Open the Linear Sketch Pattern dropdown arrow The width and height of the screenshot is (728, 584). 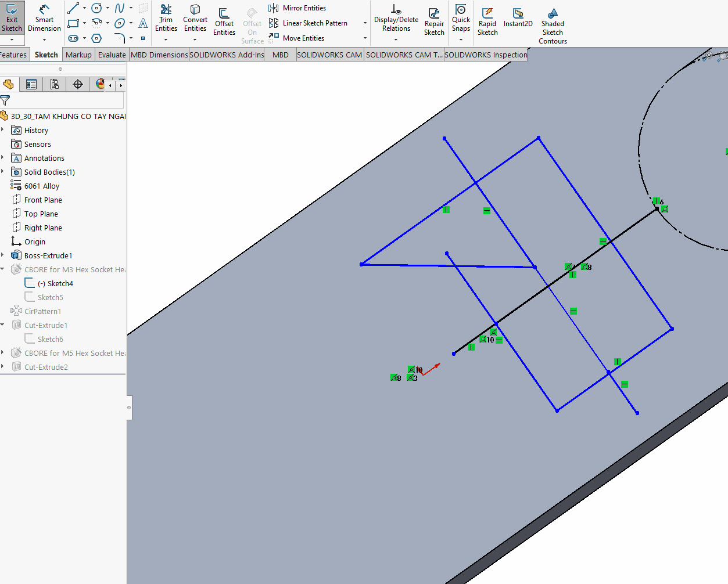coord(365,23)
